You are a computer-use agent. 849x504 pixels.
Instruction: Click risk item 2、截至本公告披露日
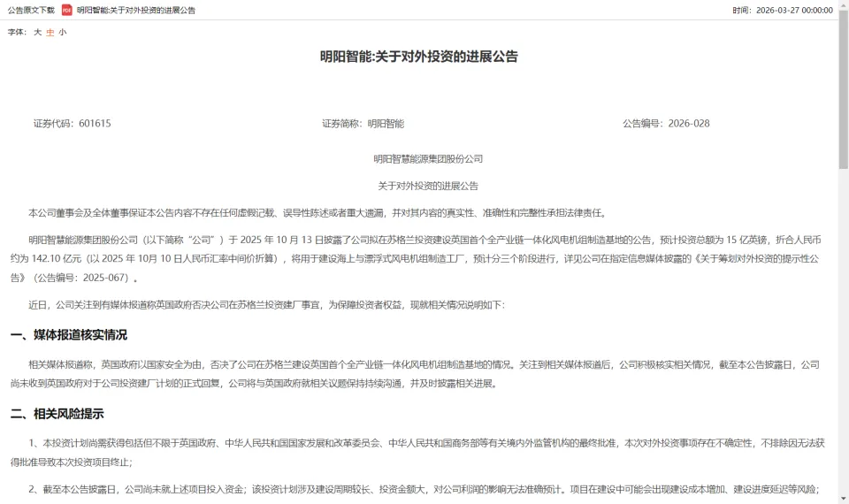(x=424, y=489)
